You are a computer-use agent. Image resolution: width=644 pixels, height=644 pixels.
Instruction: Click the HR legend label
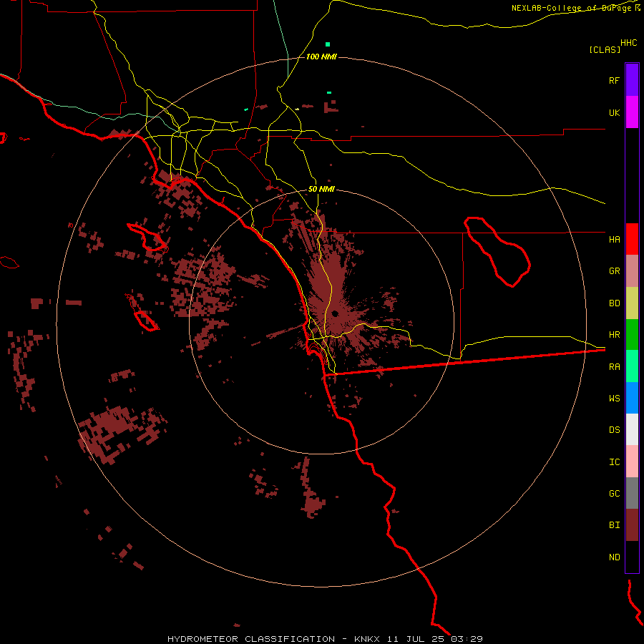614,335
